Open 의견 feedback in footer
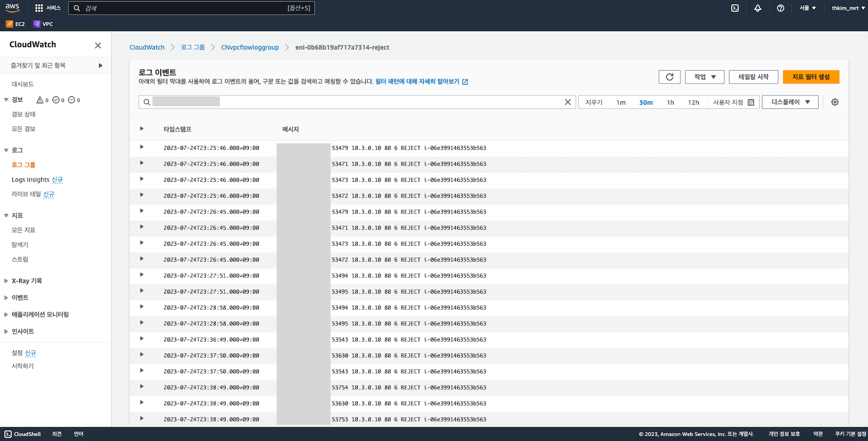Viewport: 868px width, 441px height. point(57,434)
